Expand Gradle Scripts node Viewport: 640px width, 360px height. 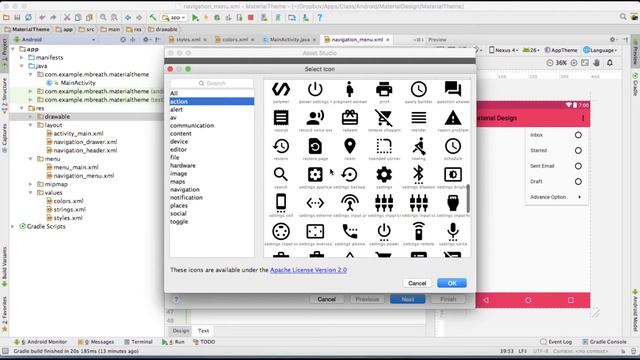pos(13,226)
